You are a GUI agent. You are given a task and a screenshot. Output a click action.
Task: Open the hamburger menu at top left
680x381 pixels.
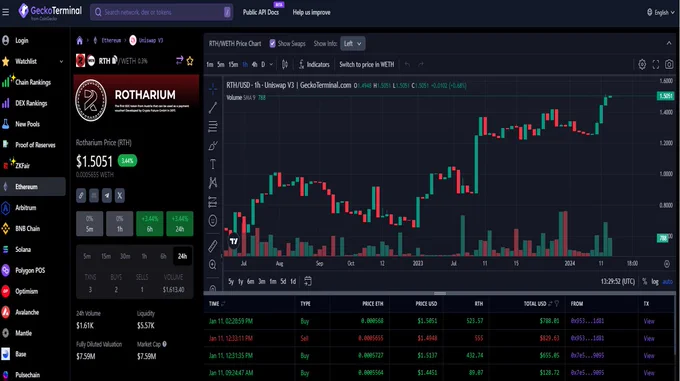click(x=6, y=12)
